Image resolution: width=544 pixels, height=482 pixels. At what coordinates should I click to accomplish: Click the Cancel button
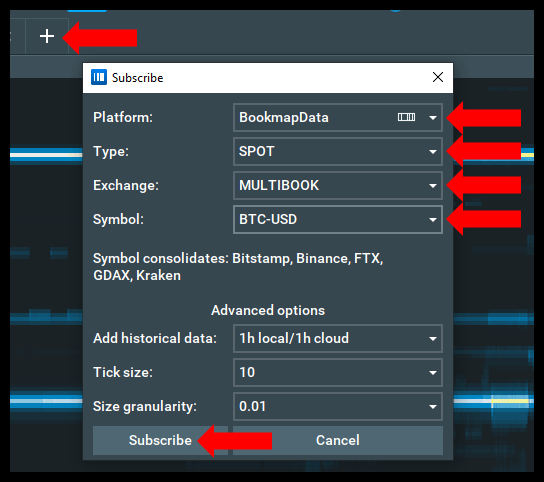coord(338,440)
